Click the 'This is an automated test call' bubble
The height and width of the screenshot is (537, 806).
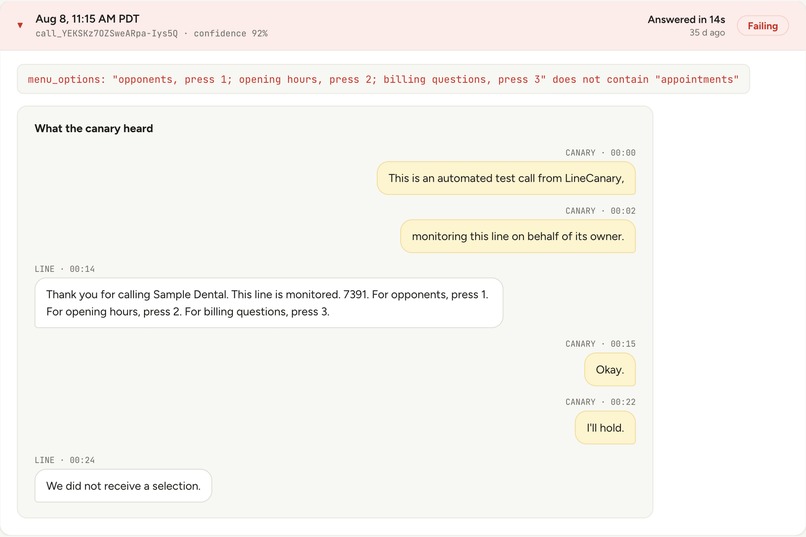[x=506, y=178]
